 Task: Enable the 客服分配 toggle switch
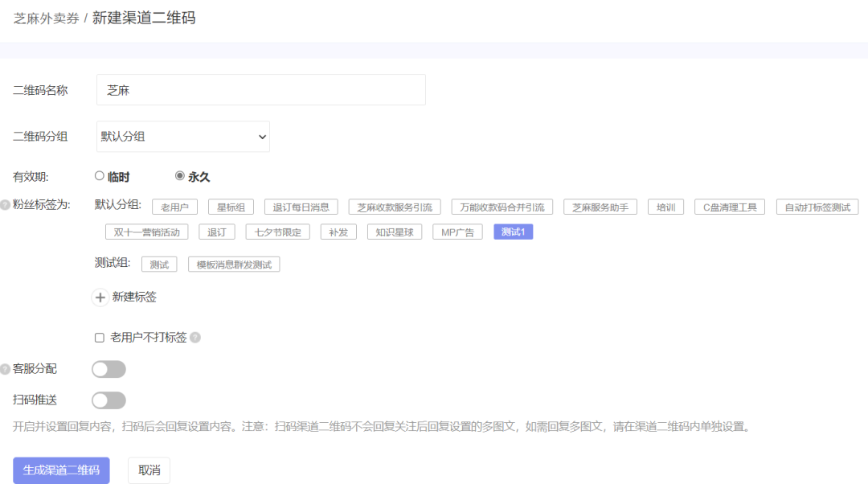point(108,368)
